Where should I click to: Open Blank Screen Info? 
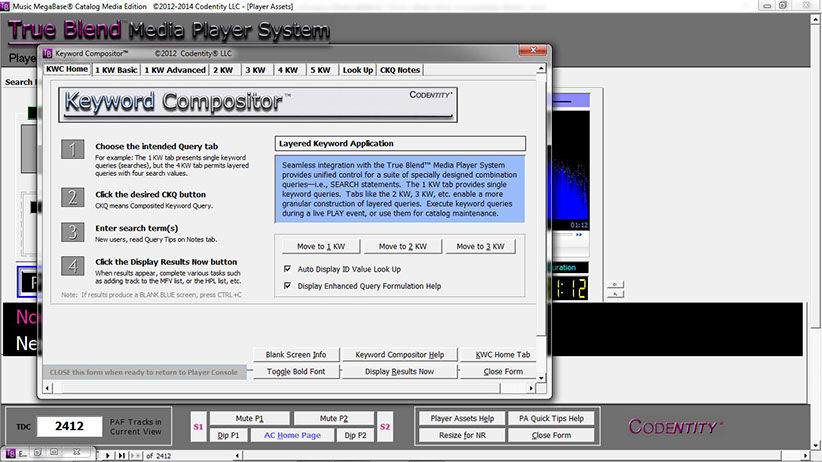tap(296, 354)
